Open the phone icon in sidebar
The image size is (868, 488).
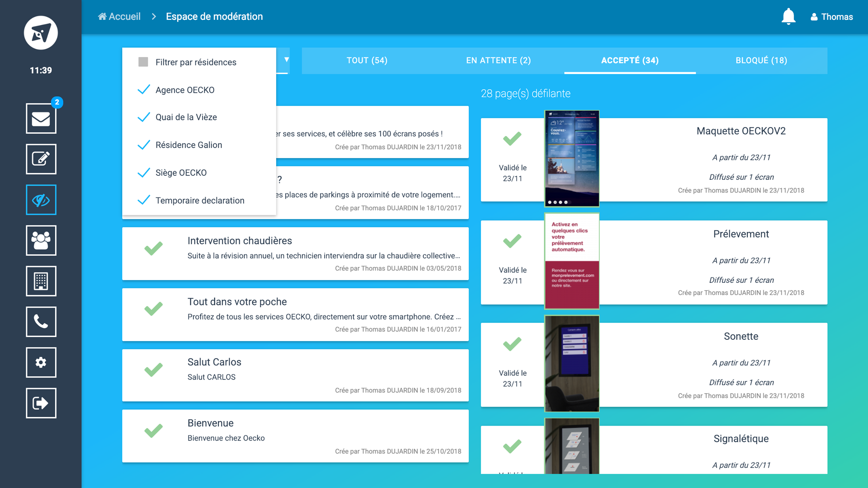(41, 322)
